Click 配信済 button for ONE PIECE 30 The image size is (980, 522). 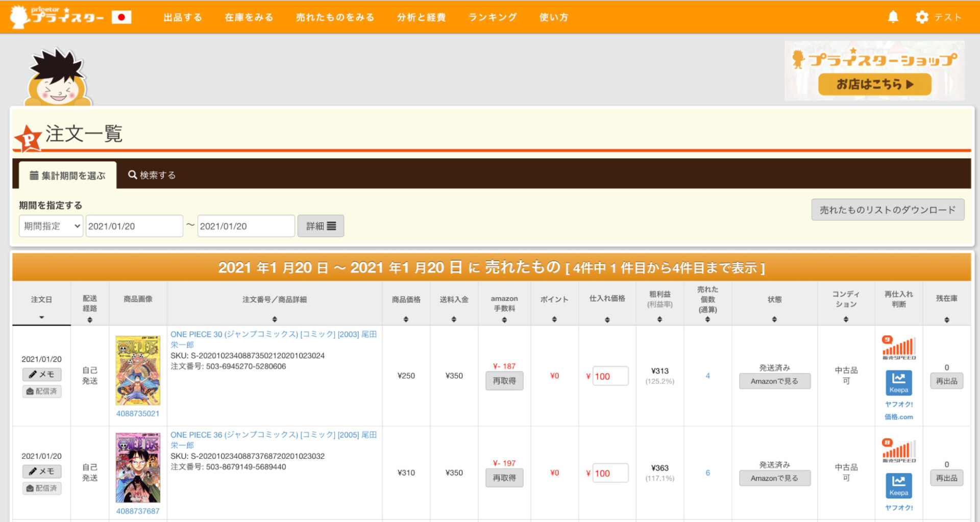(42, 391)
